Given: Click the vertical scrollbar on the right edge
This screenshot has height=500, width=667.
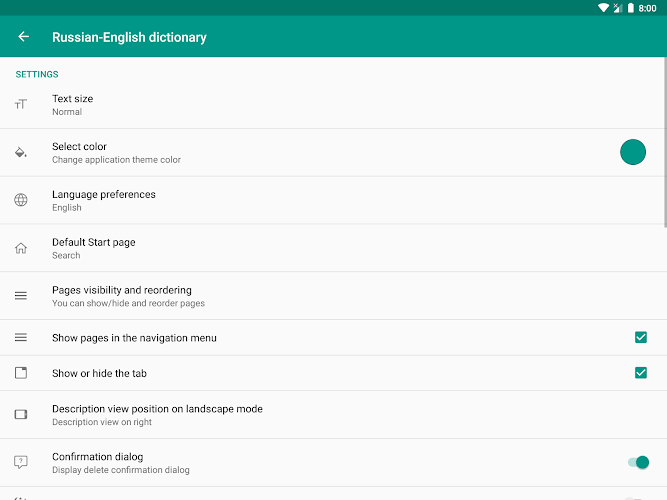Looking at the screenshot, I should click(x=665, y=143).
